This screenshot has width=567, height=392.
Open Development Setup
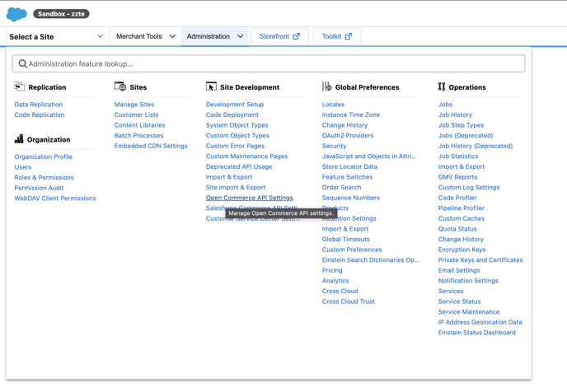click(x=235, y=105)
